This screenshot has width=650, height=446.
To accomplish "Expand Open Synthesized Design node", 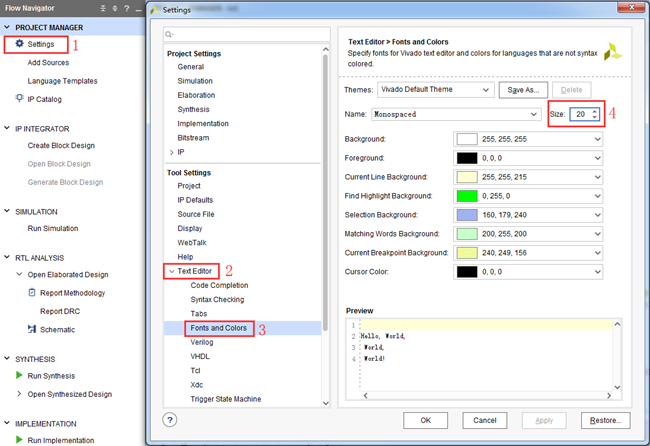I will point(19,393).
